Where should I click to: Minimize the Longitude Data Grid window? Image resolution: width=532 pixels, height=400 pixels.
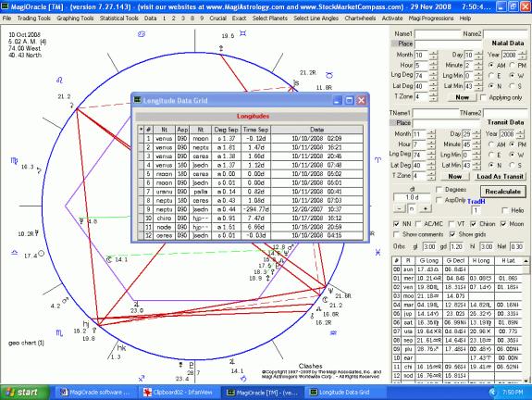click(337, 101)
